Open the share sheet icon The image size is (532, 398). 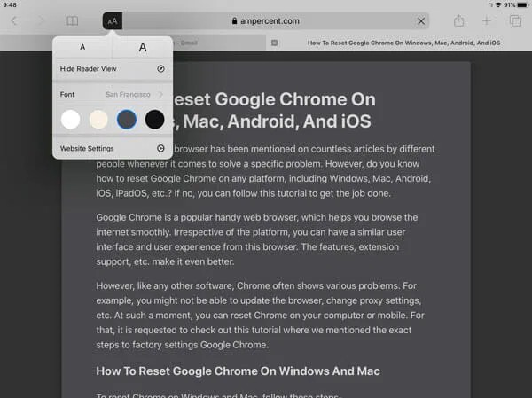(458, 20)
